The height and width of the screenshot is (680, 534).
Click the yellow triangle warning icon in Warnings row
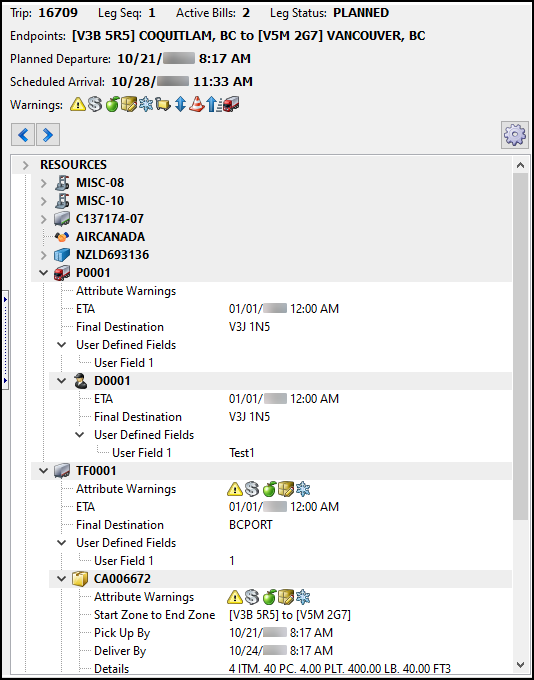coord(78,105)
